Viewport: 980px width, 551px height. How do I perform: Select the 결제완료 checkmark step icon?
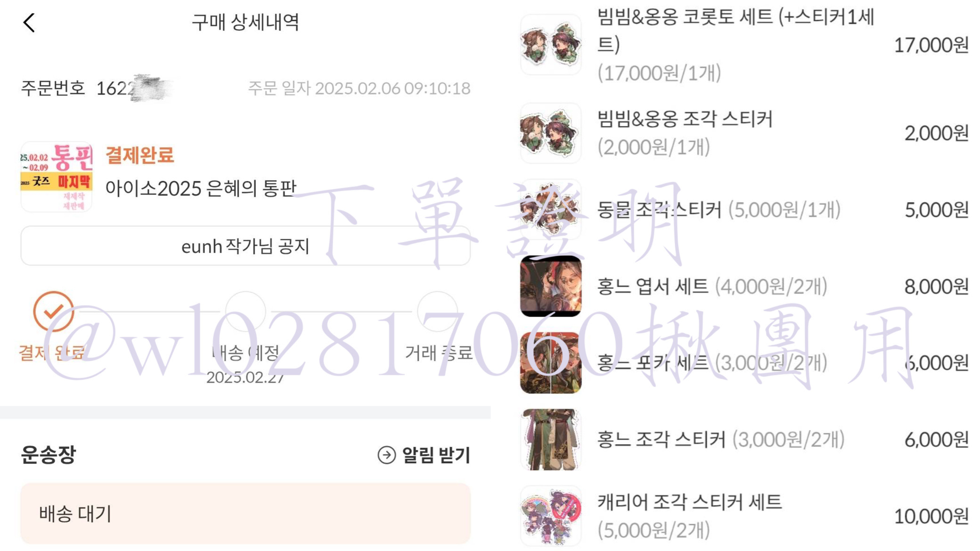[x=53, y=311]
